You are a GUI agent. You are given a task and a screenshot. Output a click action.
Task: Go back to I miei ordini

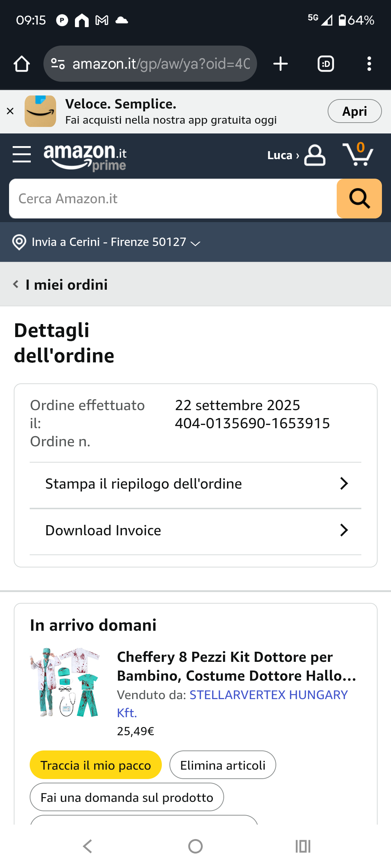61,285
